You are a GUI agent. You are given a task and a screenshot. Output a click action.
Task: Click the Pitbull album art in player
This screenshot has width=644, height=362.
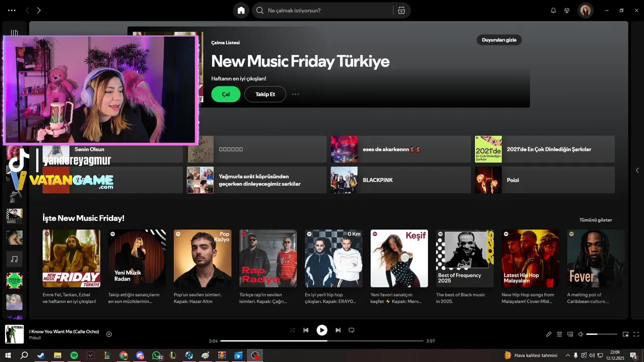[14, 334]
